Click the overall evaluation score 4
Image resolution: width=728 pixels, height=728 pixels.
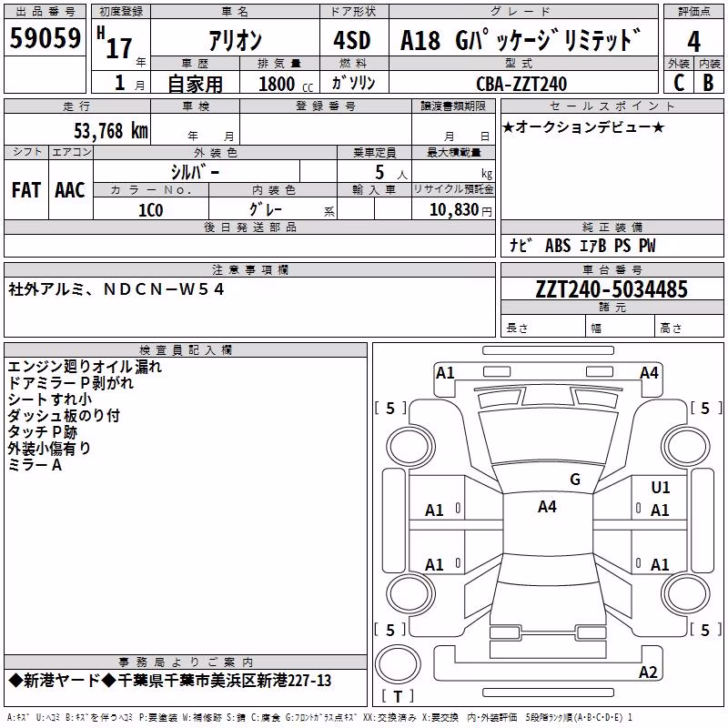pos(693,42)
